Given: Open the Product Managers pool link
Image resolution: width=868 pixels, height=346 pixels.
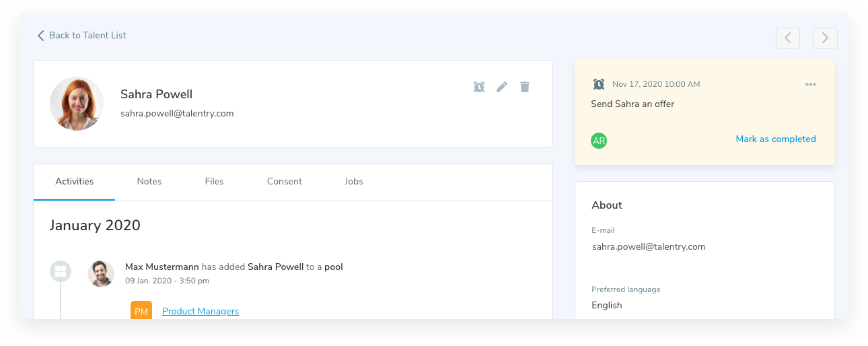Looking at the screenshot, I should [x=201, y=311].
